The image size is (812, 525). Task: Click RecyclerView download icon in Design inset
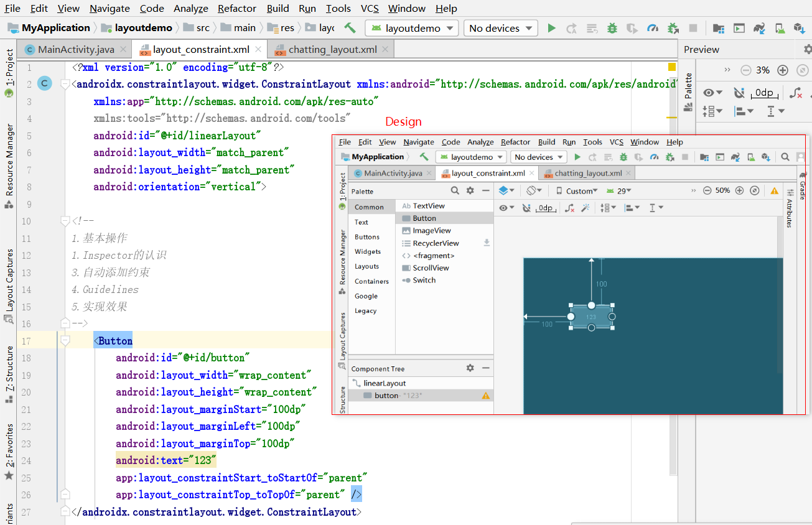coord(487,243)
